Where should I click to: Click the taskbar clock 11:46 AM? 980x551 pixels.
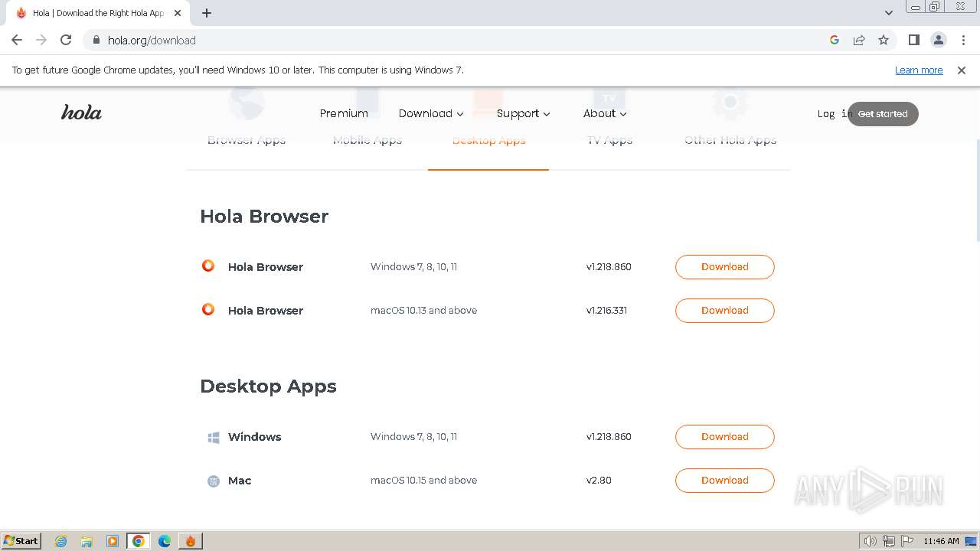(x=941, y=541)
